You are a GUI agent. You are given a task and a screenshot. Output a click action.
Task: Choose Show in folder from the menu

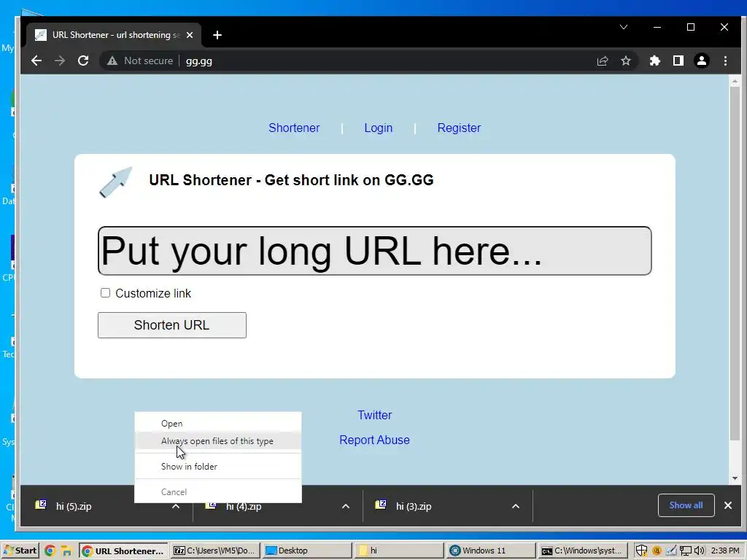click(218, 467)
